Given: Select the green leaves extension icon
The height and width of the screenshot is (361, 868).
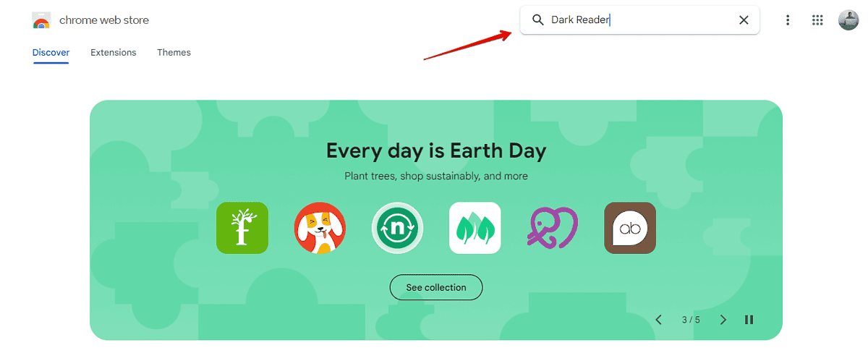Looking at the screenshot, I should point(475,228).
